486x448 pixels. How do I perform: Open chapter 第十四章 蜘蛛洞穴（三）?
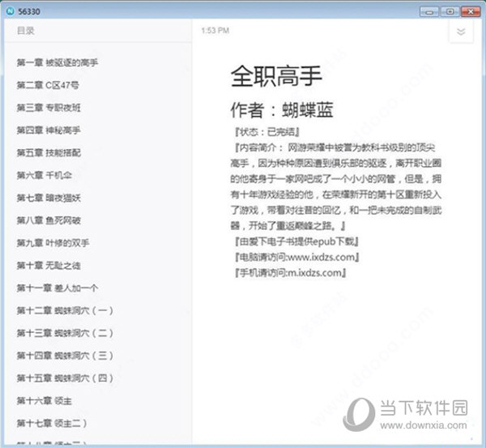[x=65, y=356]
